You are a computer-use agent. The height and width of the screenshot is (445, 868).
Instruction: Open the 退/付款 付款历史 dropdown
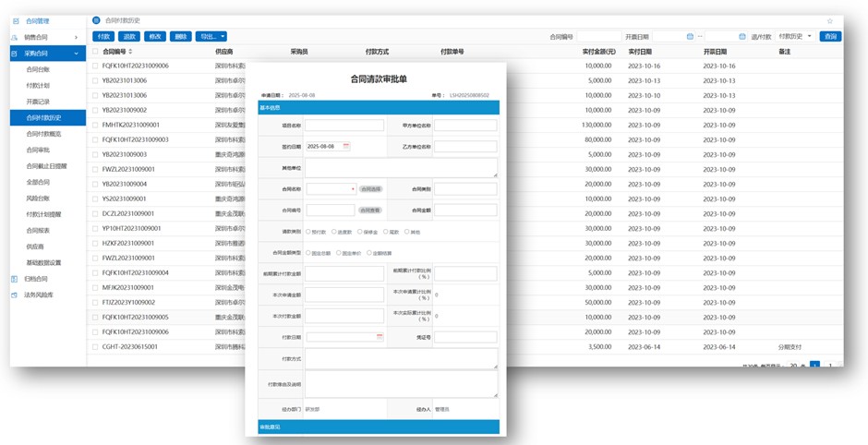pos(795,37)
